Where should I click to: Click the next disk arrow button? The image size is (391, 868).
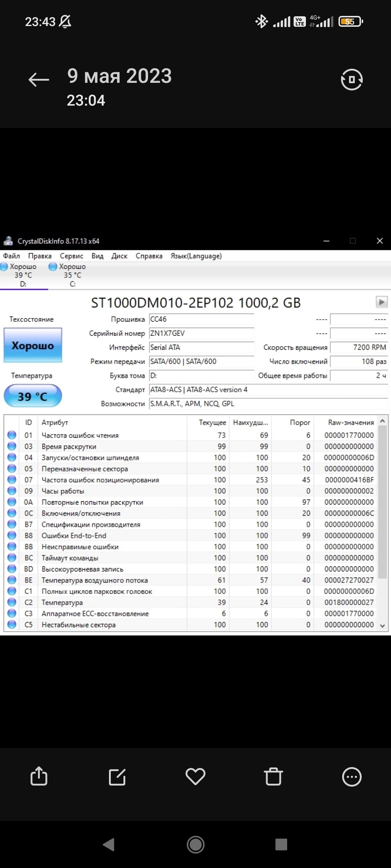pos(382,302)
